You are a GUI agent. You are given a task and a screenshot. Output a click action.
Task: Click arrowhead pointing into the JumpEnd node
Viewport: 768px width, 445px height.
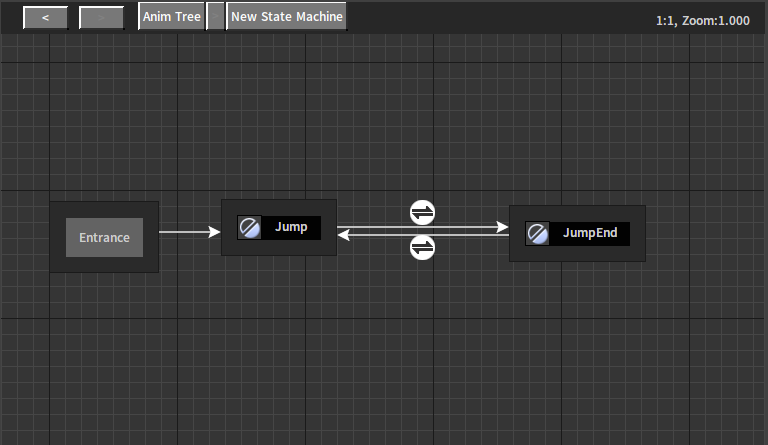click(502, 227)
